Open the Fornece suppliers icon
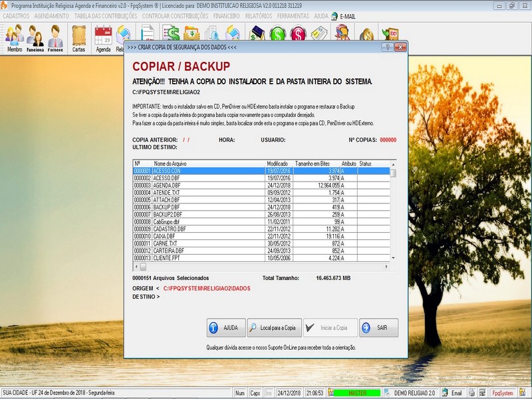532x399 pixels. (x=55, y=39)
